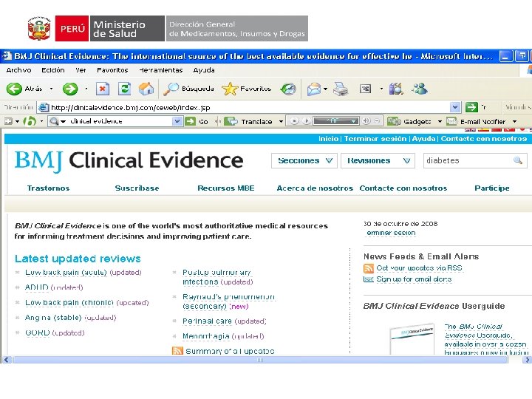Click the green toolbar logo icon
Image resolution: width=532 pixels, height=399 pixels.
[x=30, y=121]
